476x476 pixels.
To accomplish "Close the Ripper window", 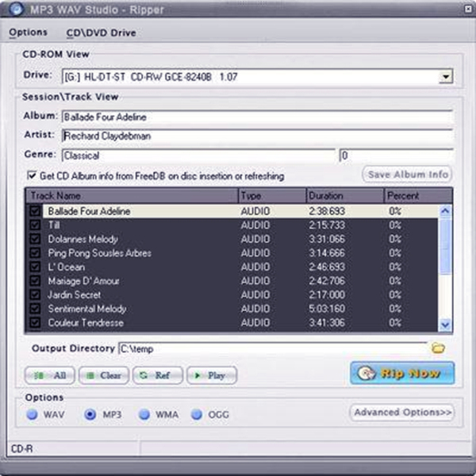I will tap(468, 9).
